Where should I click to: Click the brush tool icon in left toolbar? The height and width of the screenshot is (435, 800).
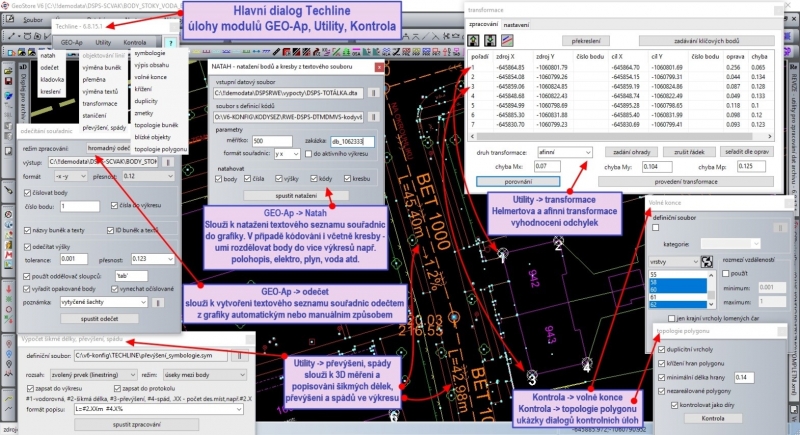point(9,190)
